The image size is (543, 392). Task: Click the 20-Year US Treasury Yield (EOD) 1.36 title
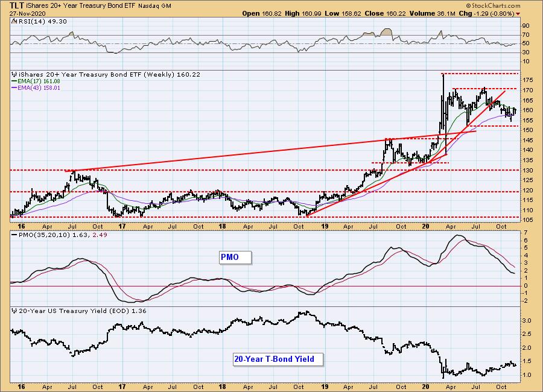[x=83, y=311]
